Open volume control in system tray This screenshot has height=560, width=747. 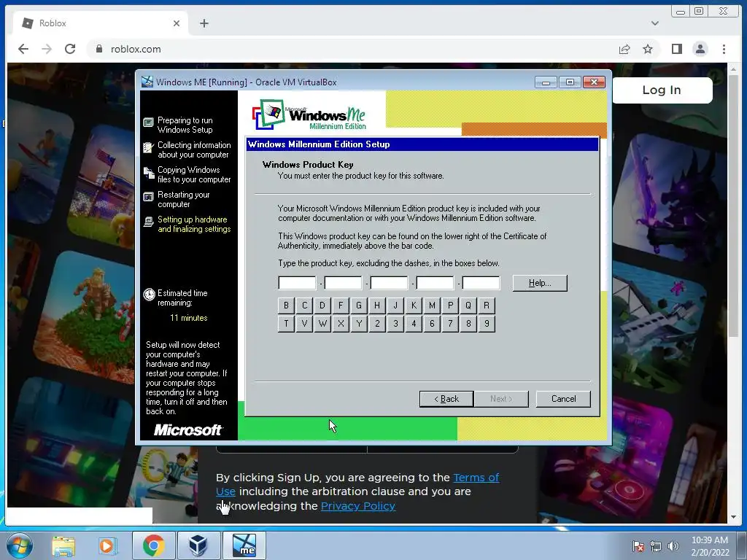(x=673, y=546)
